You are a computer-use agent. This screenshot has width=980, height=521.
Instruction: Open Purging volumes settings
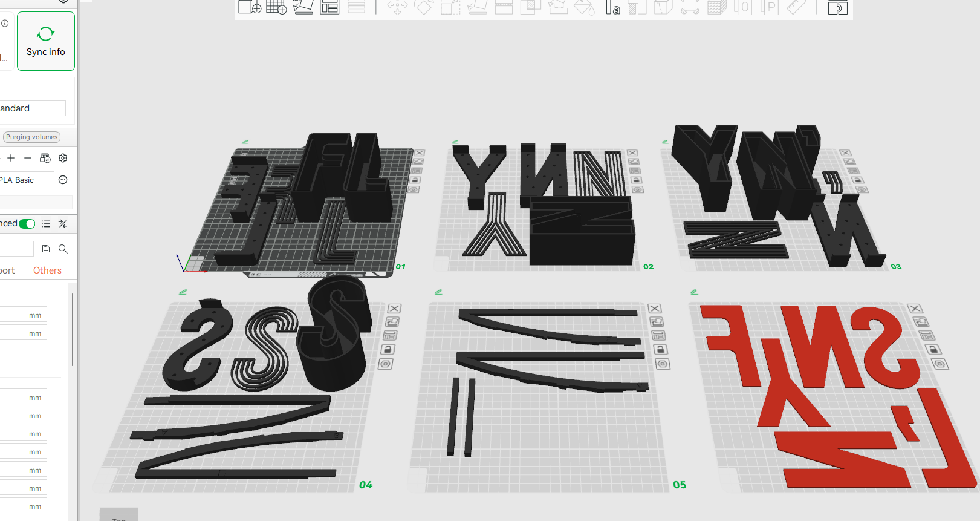(32, 137)
